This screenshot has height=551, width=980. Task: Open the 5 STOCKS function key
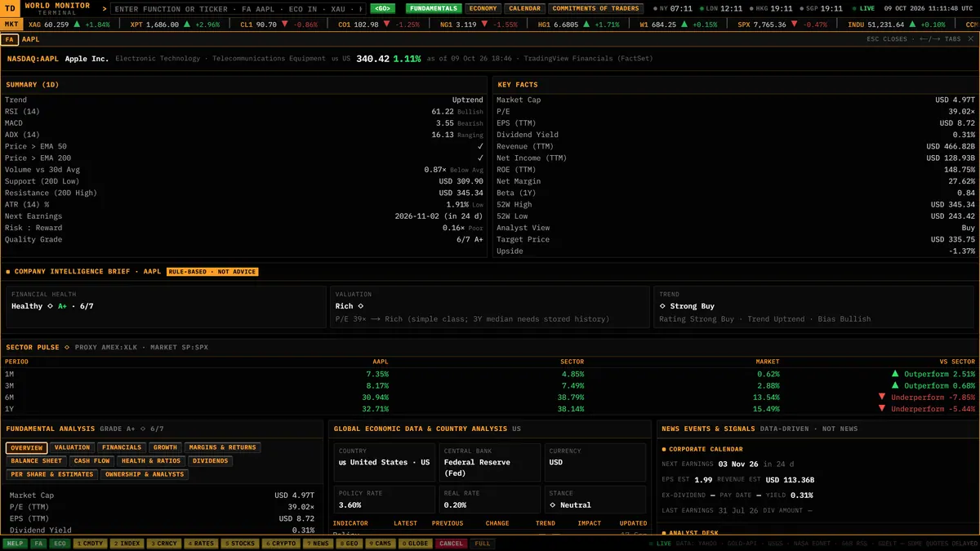tap(239, 544)
